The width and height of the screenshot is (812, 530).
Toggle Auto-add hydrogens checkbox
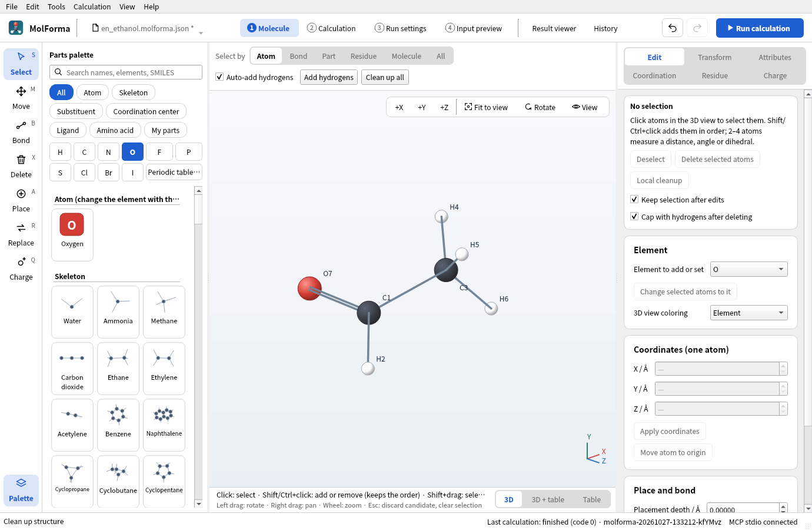[x=219, y=77]
